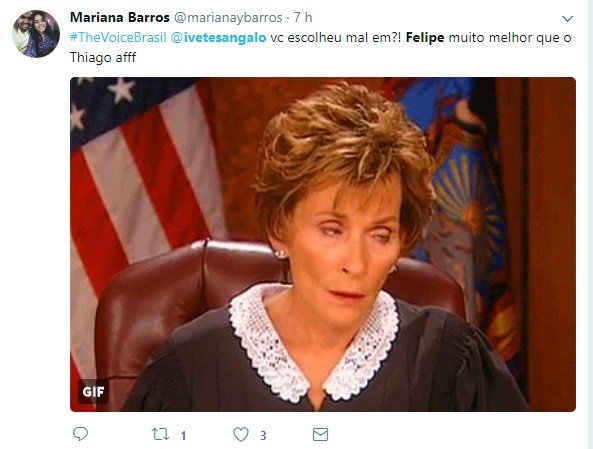Send tweet via envelope message icon
Image resolution: width=593 pixels, height=449 pixels.
tap(320, 434)
